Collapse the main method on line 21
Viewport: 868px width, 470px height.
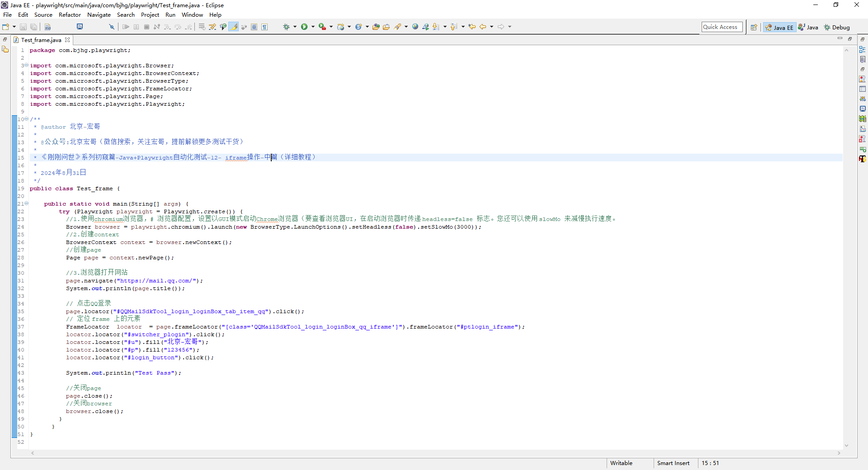coord(26,203)
